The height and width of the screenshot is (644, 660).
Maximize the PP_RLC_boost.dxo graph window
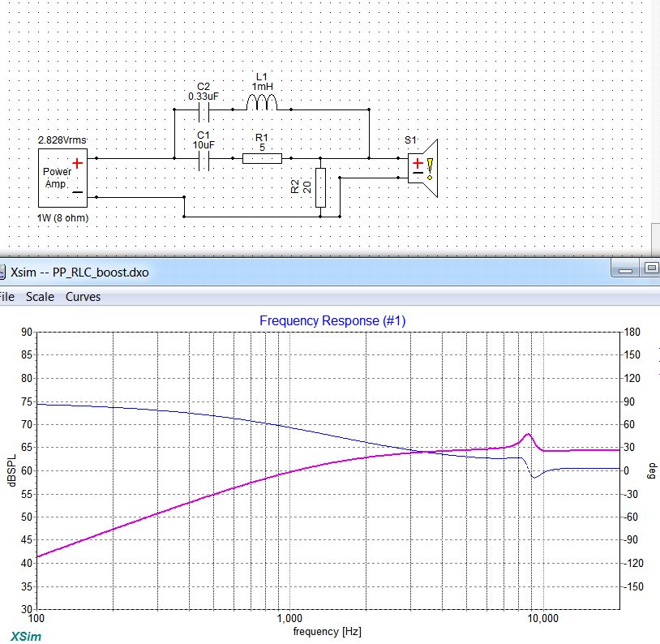point(651,268)
